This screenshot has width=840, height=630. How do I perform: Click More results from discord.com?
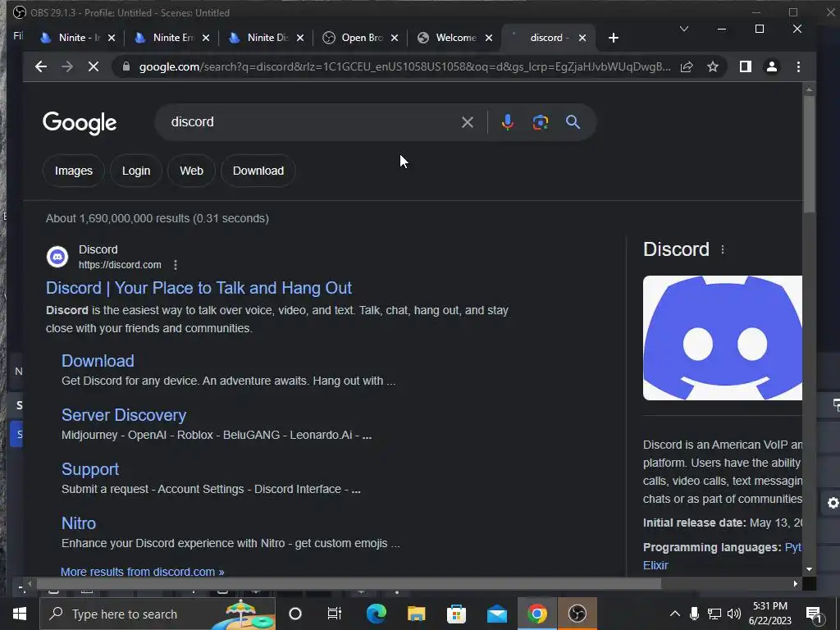pos(143,572)
